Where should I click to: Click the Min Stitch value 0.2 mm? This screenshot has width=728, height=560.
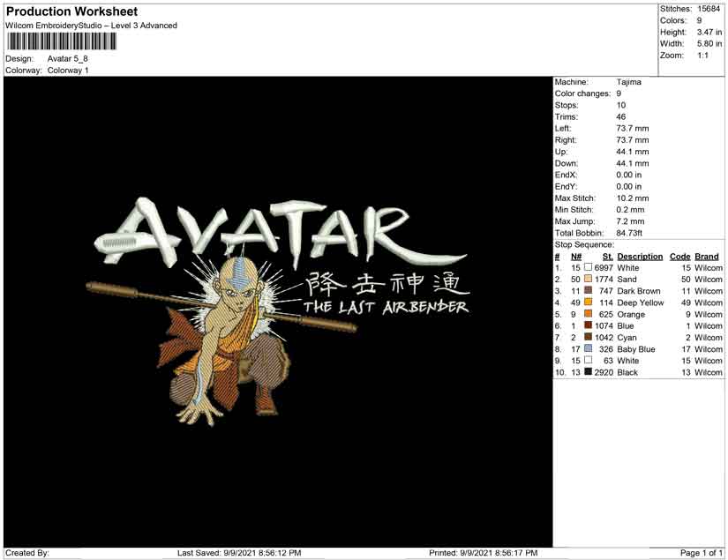tap(631, 210)
